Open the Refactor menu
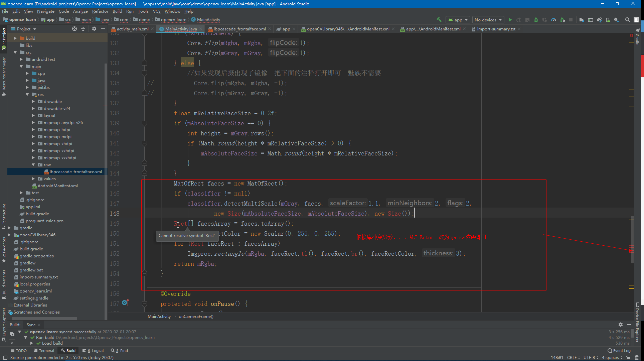This screenshot has width=644, height=361. 100,11
